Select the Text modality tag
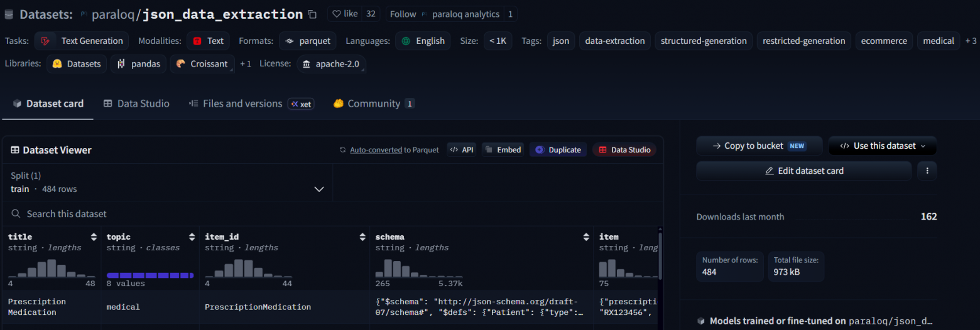The height and width of the screenshot is (330, 980). tap(208, 41)
